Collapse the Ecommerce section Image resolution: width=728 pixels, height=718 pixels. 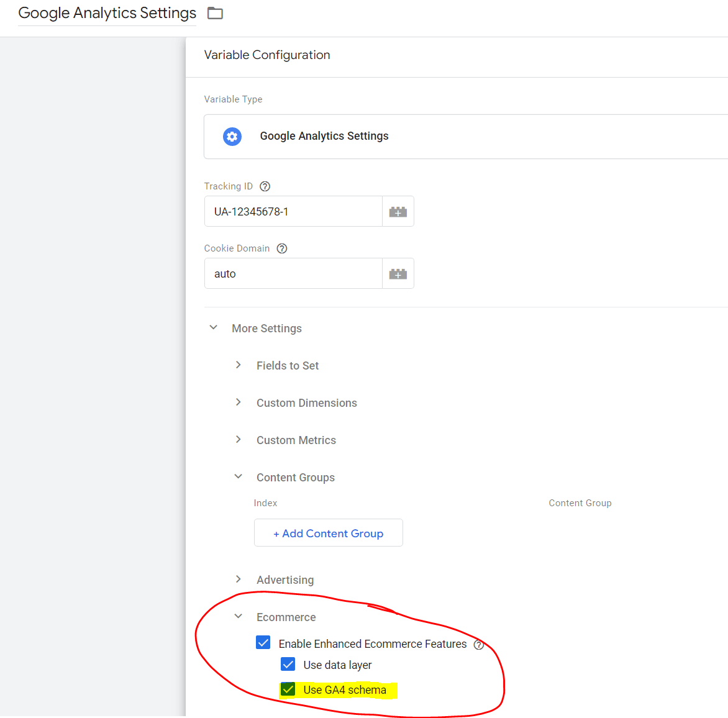239,617
